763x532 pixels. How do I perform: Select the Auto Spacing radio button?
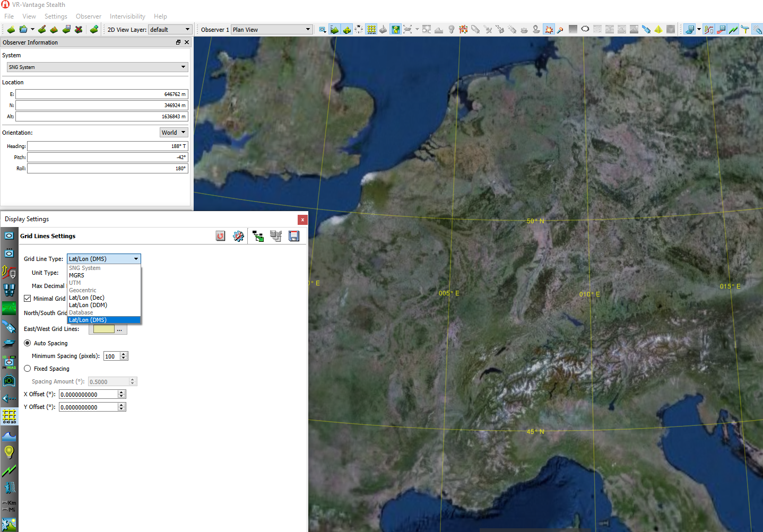tap(28, 343)
